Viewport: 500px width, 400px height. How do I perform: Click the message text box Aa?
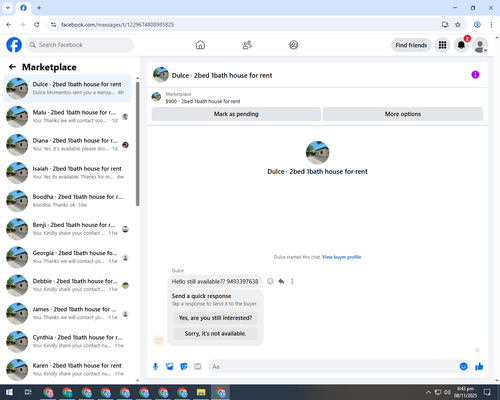(x=333, y=367)
